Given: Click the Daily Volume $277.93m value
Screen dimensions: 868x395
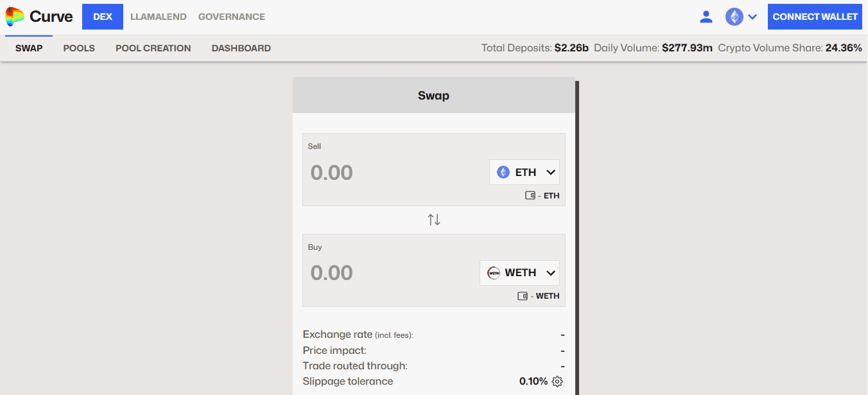Looking at the screenshot, I should tap(687, 48).
